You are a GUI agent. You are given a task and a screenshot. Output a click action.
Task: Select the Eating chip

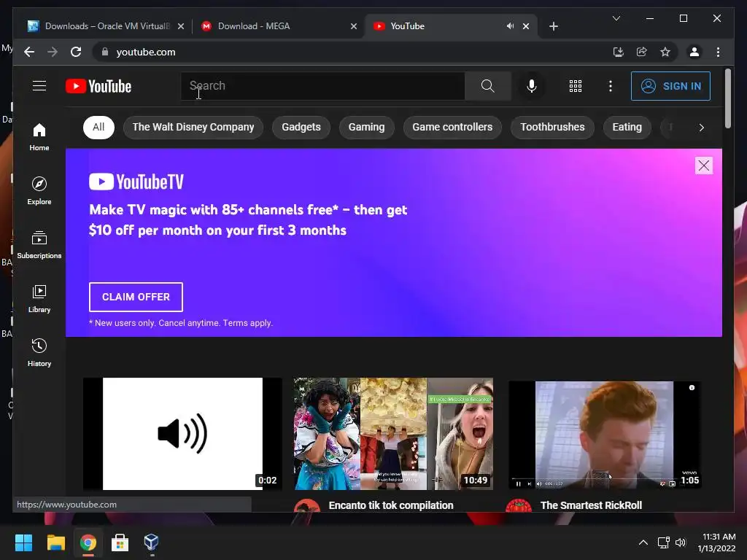point(627,127)
